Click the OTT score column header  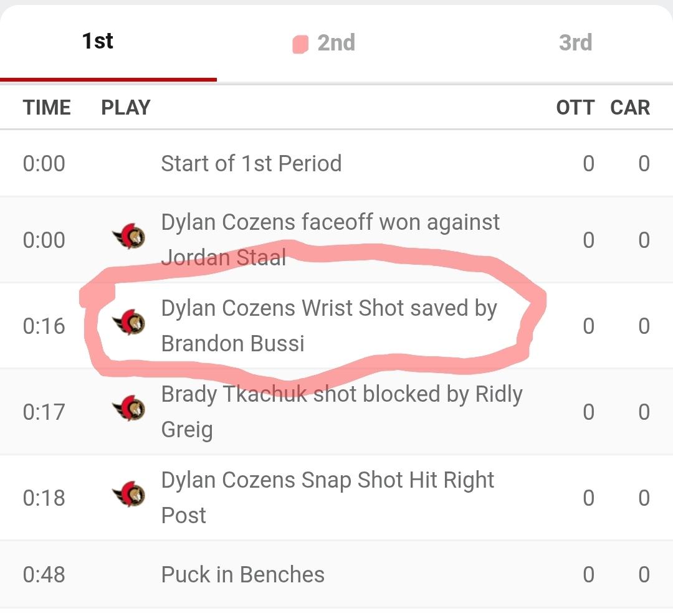pyautogui.click(x=575, y=107)
